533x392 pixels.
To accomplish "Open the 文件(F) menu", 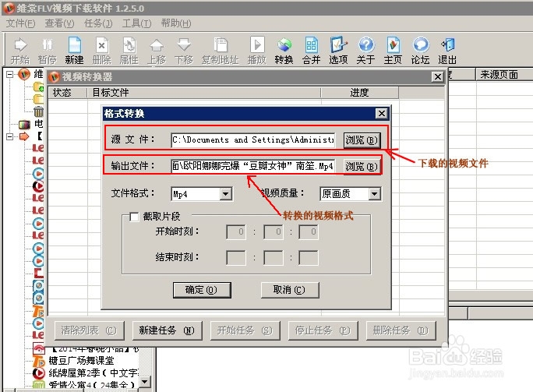I will coord(20,23).
